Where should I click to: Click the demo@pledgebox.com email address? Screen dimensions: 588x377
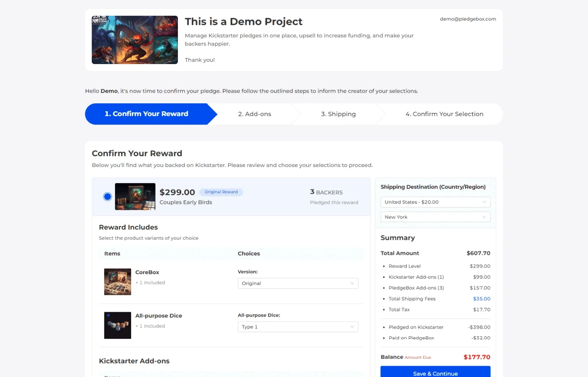pos(468,19)
